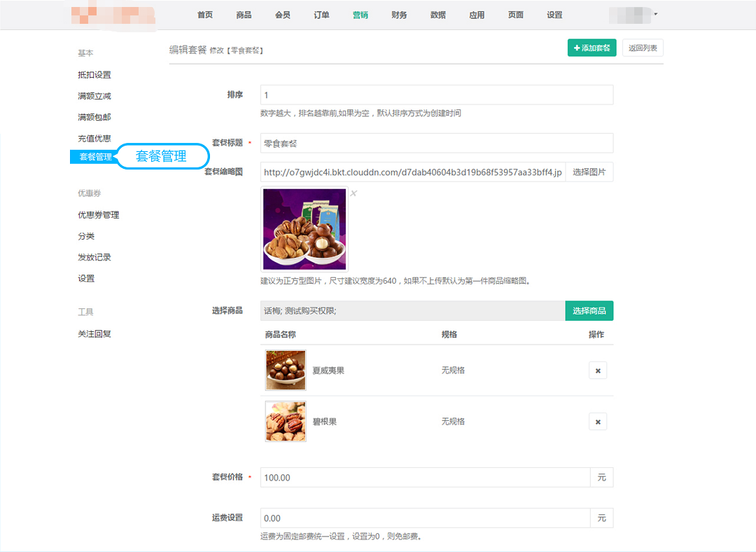The width and height of the screenshot is (756, 552).
Task: Remove 碧根果 product from the package
Action: click(598, 422)
